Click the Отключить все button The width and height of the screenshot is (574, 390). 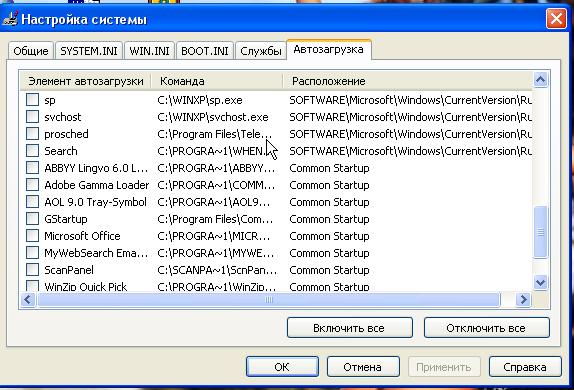(x=487, y=328)
